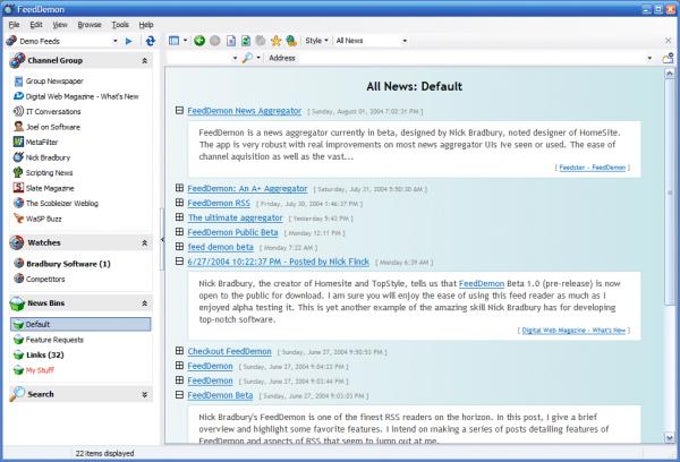This screenshot has width=680, height=462.
Task: Follow the Feedster - FeedDemon source link
Action: pyautogui.click(x=592, y=167)
